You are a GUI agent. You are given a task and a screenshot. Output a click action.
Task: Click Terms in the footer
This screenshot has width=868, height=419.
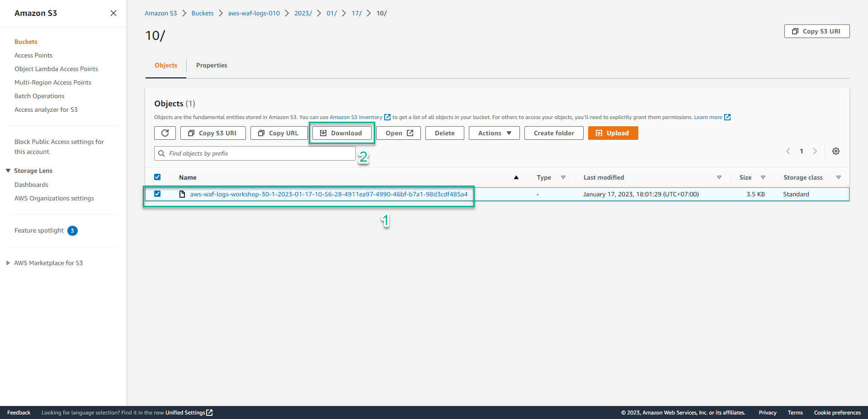click(x=795, y=413)
